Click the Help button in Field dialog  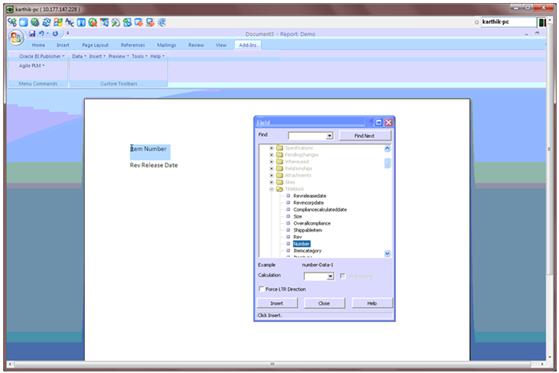[372, 303]
